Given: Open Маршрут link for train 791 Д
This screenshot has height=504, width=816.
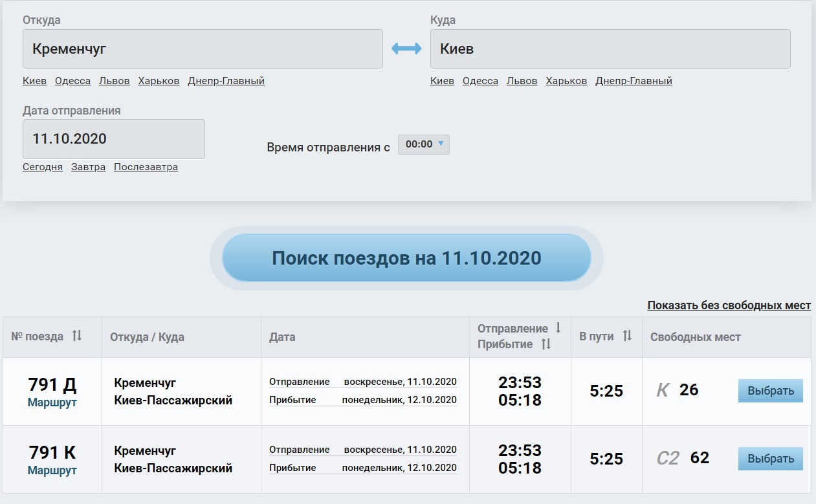Looking at the screenshot, I should [x=52, y=402].
